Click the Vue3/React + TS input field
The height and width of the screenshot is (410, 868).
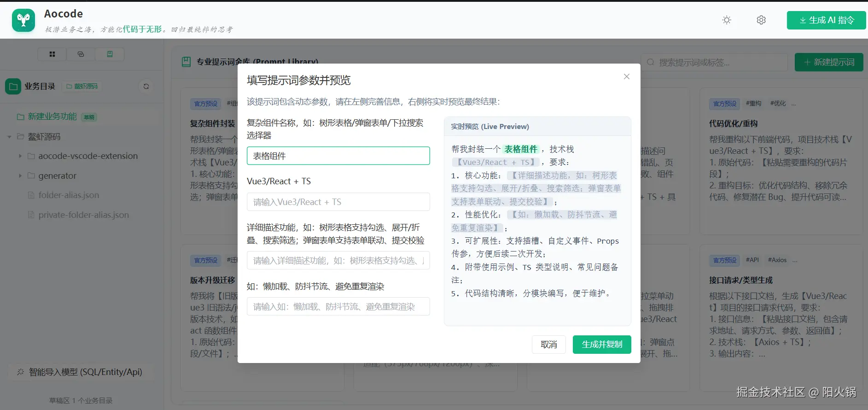tap(338, 202)
